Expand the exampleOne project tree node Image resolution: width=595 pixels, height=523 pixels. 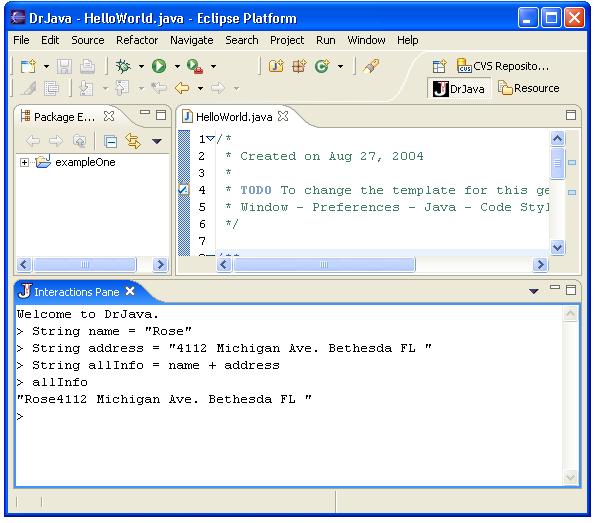(24, 162)
